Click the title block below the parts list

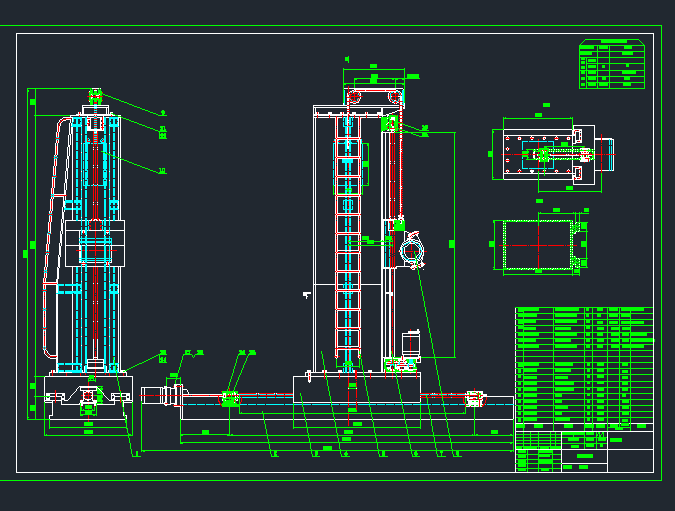583,447
